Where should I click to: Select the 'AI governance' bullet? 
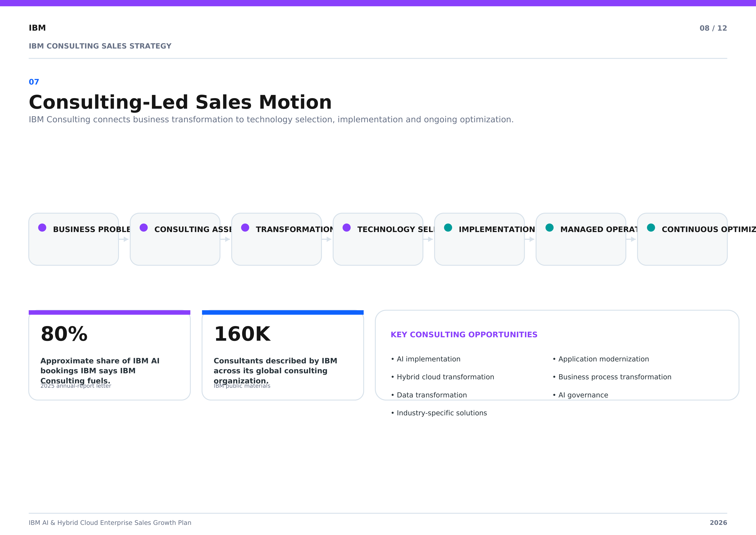pyautogui.click(x=580, y=395)
